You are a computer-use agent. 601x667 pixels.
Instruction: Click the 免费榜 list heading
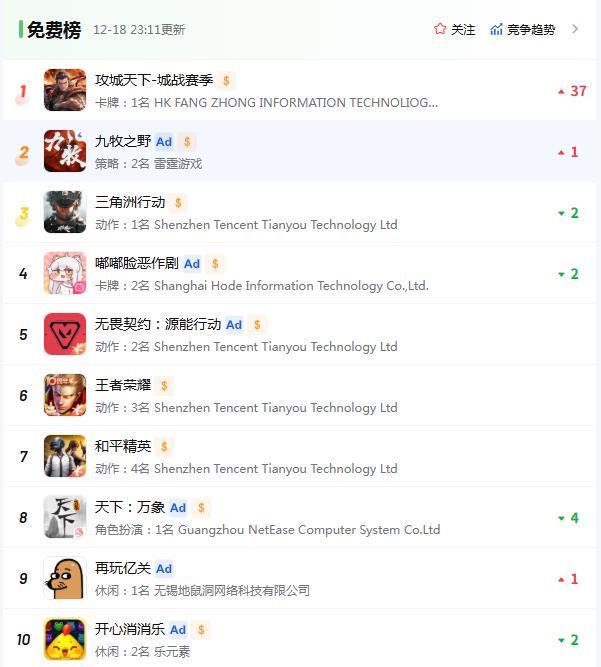click(54, 30)
